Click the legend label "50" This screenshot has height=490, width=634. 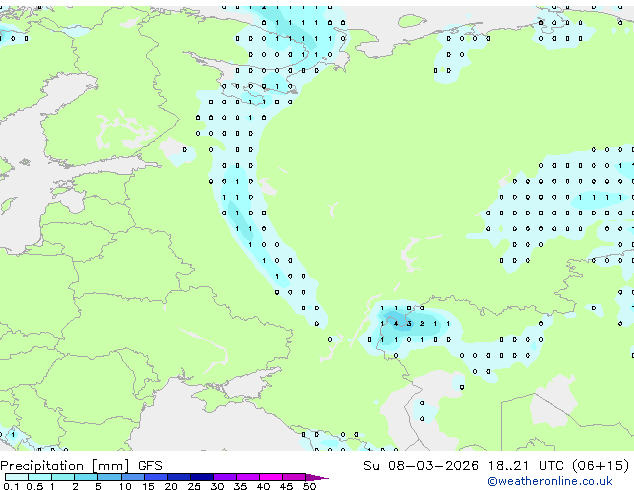(309, 486)
